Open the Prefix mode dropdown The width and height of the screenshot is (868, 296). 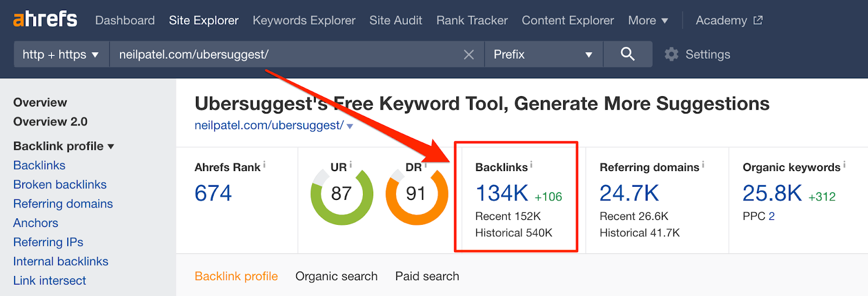tap(543, 54)
